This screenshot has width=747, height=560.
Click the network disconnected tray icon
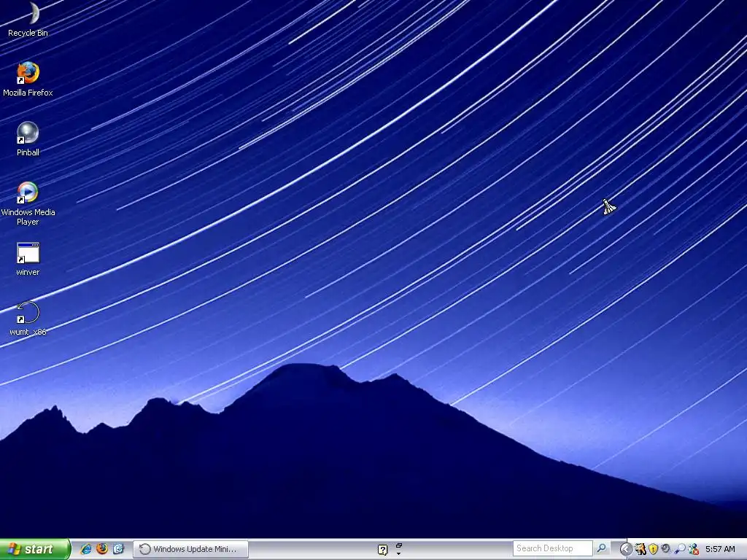694,549
